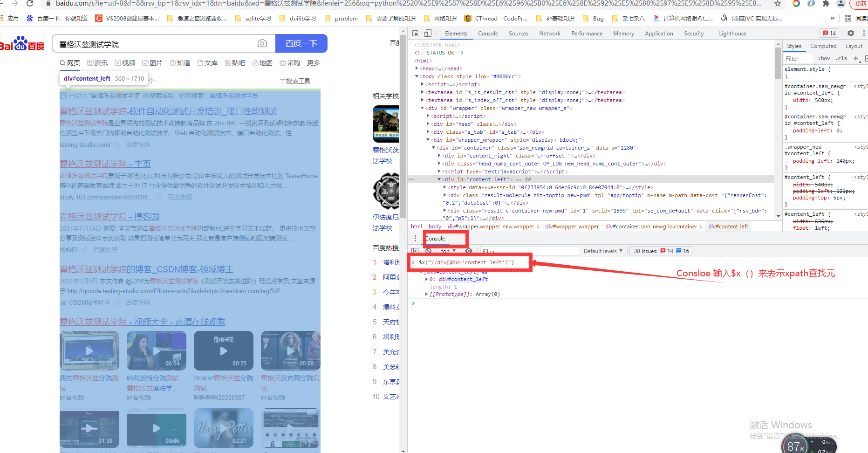Expand the div id head node
Screen dimensions: 868x453
(x=428, y=124)
